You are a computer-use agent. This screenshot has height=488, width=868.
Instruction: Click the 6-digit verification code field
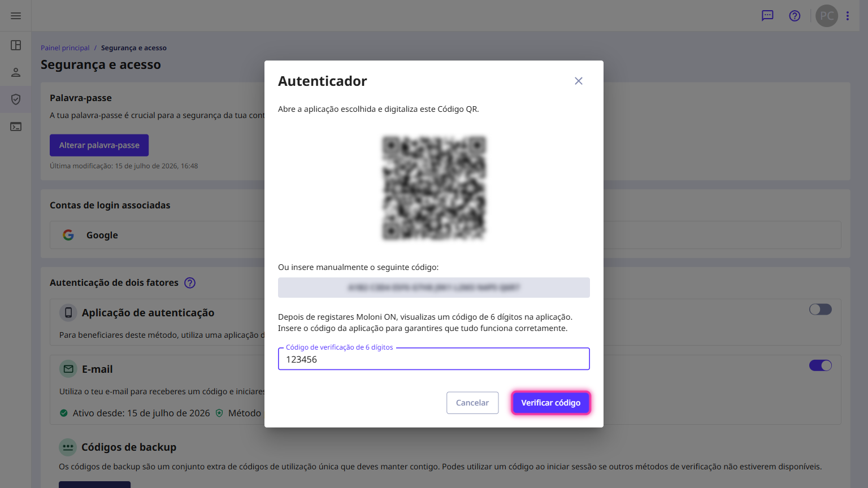[x=434, y=359]
